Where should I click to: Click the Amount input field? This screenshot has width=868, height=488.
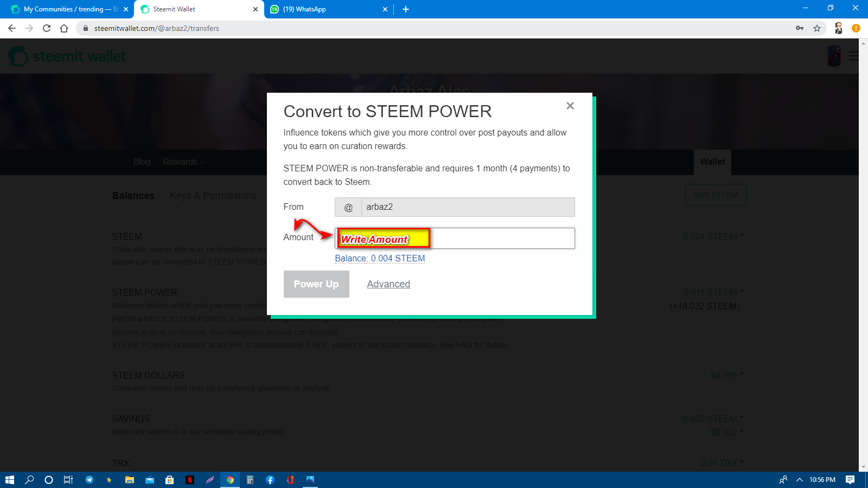click(455, 238)
